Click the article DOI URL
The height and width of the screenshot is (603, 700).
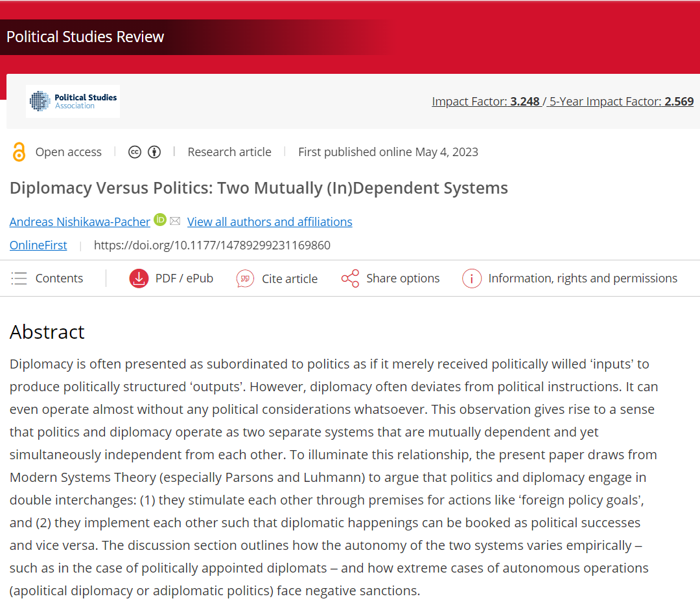tap(212, 245)
